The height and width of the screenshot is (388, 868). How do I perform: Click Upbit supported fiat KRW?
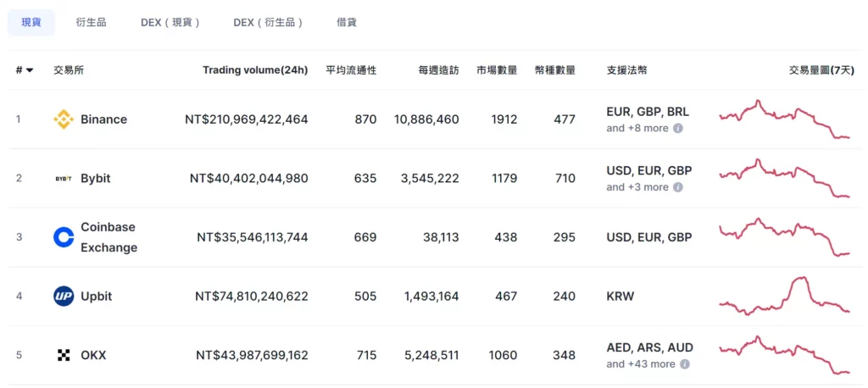pyautogui.click(x=620, y=297)
